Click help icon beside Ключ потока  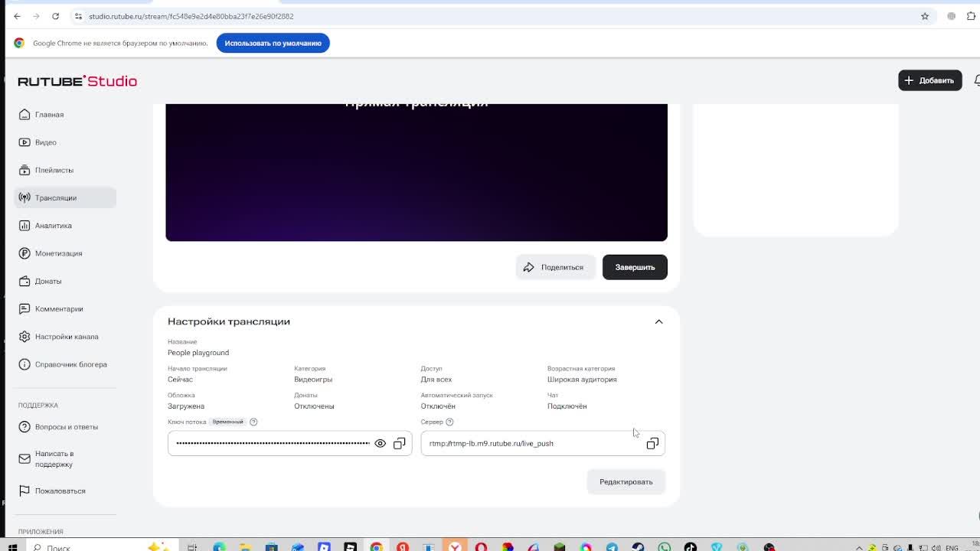(x=253, y=422)
